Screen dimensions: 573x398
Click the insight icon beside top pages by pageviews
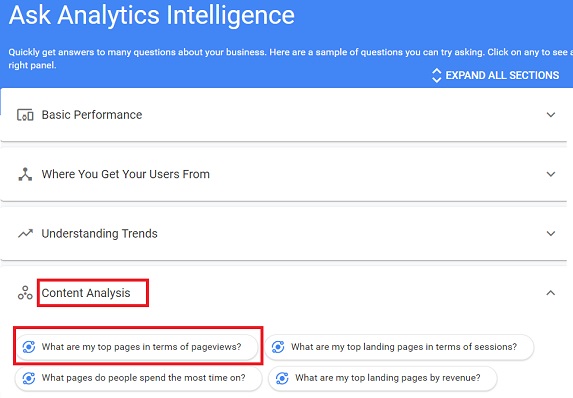coord(29,347)
